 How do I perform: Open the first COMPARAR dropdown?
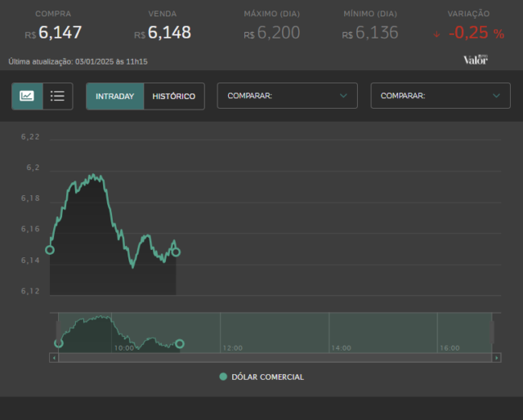[x=287, y=96]
